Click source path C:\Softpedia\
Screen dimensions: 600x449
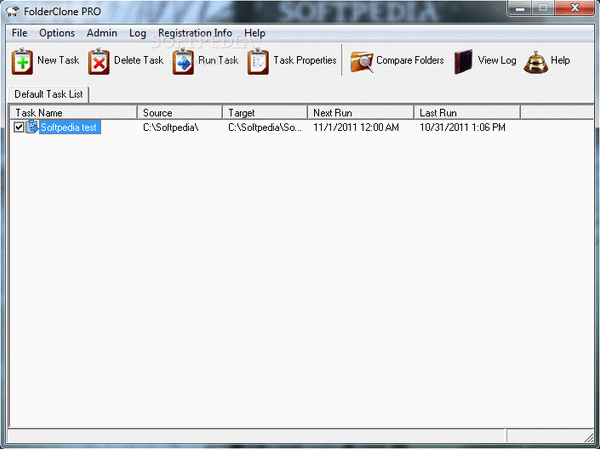point(171,127)
